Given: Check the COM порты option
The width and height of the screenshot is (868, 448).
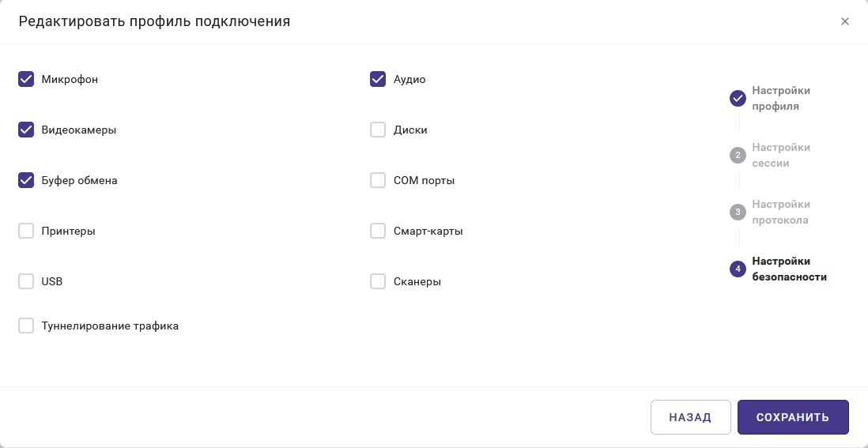Looking at the screenshot, I should coord(378,180).
